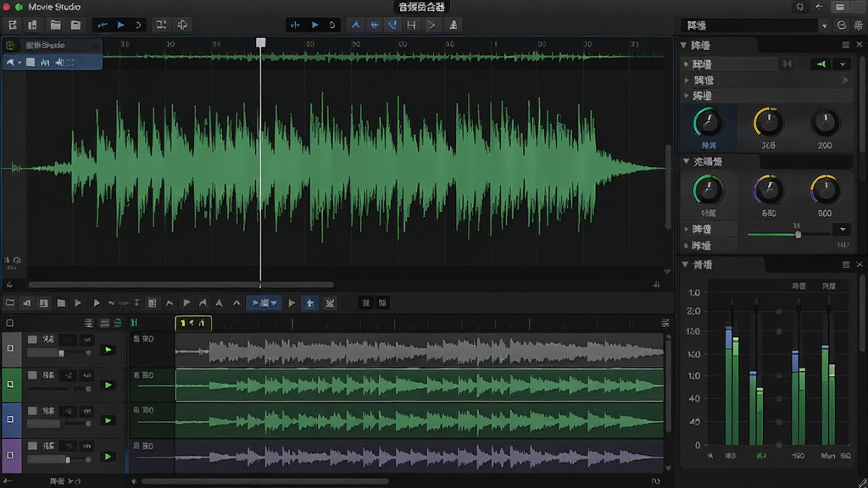Image resolution: width=868 pixels, height=488 pixels.
Task: Click the teal bars icon above the track labels
Action: pos(134,323)
